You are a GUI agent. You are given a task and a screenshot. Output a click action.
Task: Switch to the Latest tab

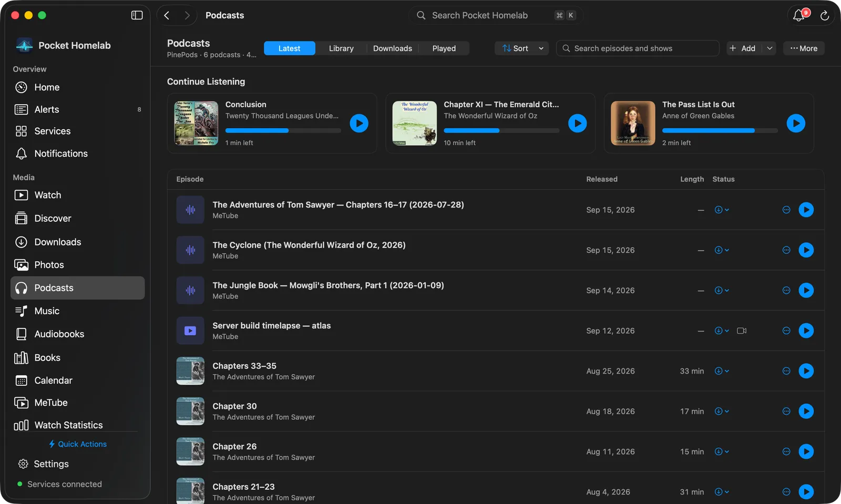pyautogui.click(x=290, y=48)
